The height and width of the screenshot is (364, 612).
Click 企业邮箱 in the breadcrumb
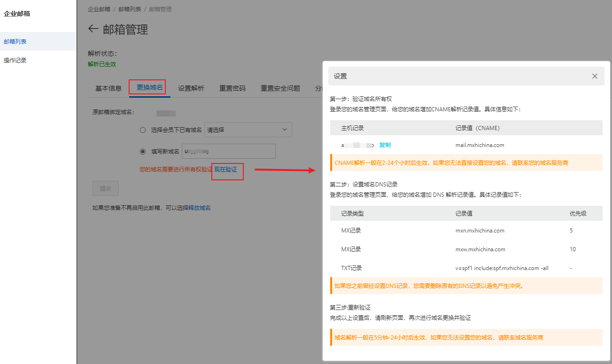99,9
